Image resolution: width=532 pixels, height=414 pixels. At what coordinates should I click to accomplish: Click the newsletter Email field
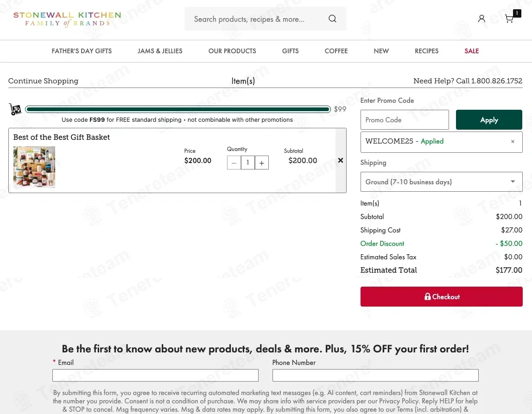155,376
